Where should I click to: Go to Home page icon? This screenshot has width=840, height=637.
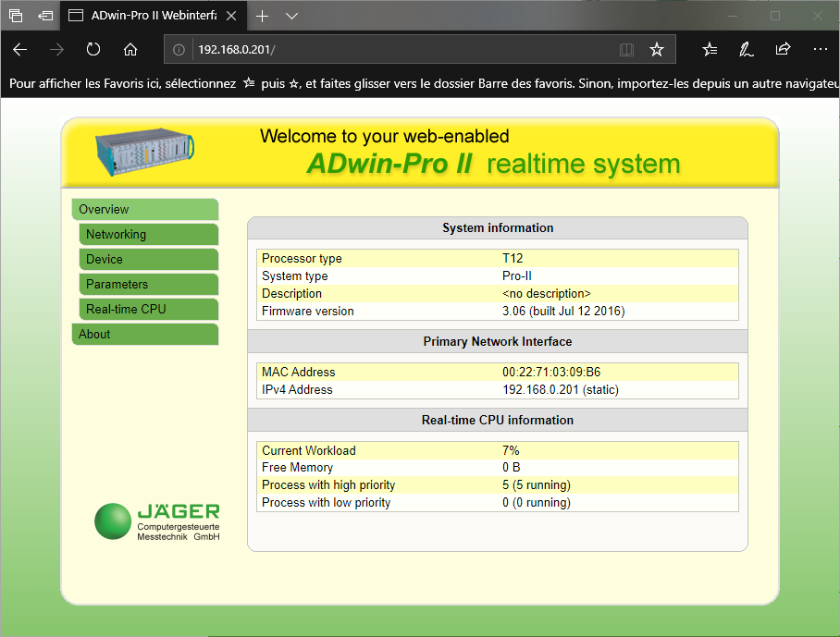pyautogui.click(x=130, y=50)
